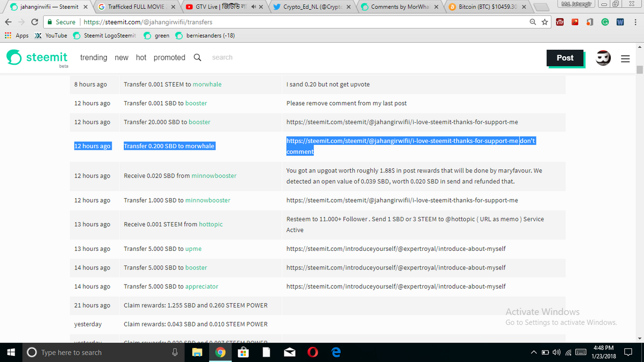Open minnowbooster link in Receive 0.020 SBD row
The width and height of the screenshot is (644, 362).
click(x=214, y=176)
